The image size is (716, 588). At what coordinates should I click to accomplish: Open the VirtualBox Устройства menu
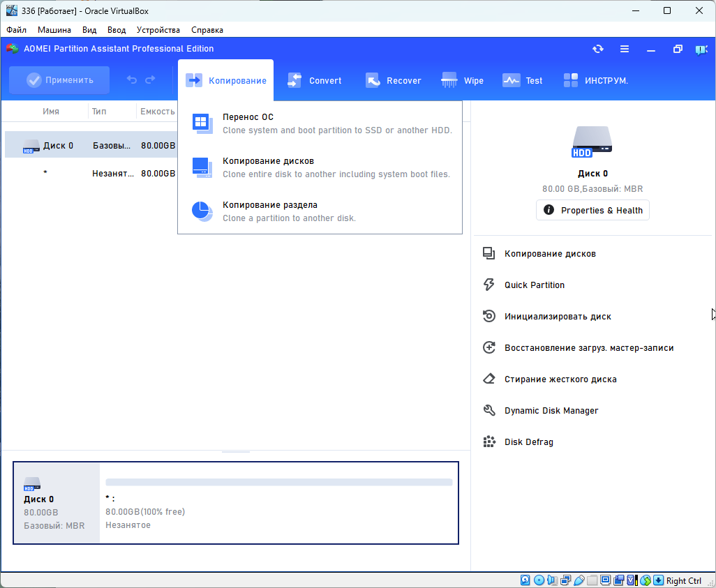click(x=158, y=30)
